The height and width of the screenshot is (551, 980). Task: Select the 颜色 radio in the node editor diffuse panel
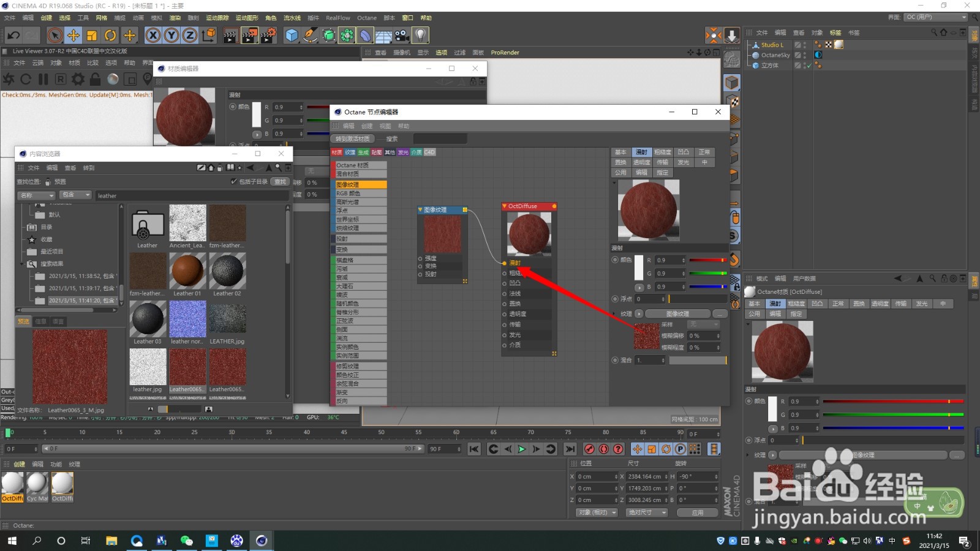point(615,260)
